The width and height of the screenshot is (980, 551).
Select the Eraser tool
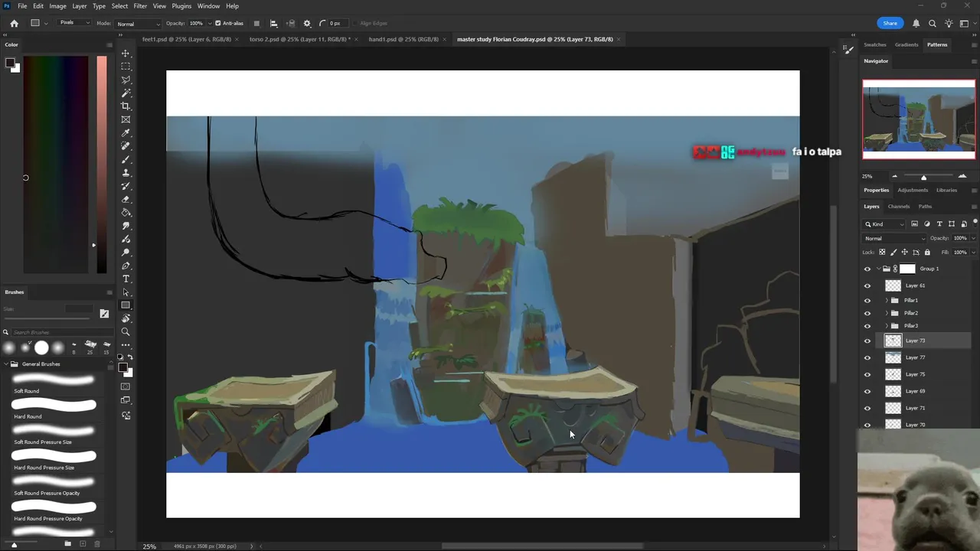(x=126, y=199)
